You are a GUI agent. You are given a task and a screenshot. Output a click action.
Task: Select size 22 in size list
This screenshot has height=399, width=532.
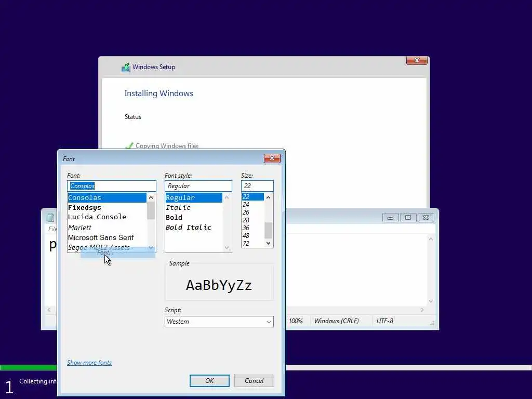point(253,196)
